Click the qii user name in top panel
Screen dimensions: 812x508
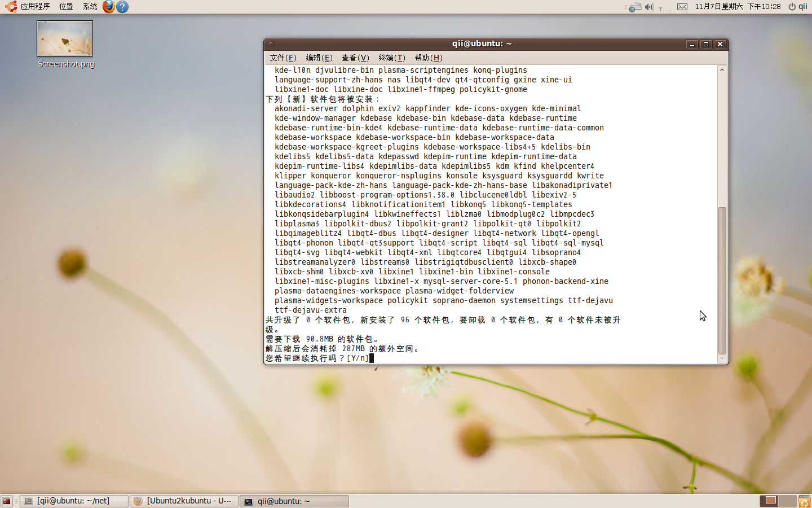pos(802,7)
